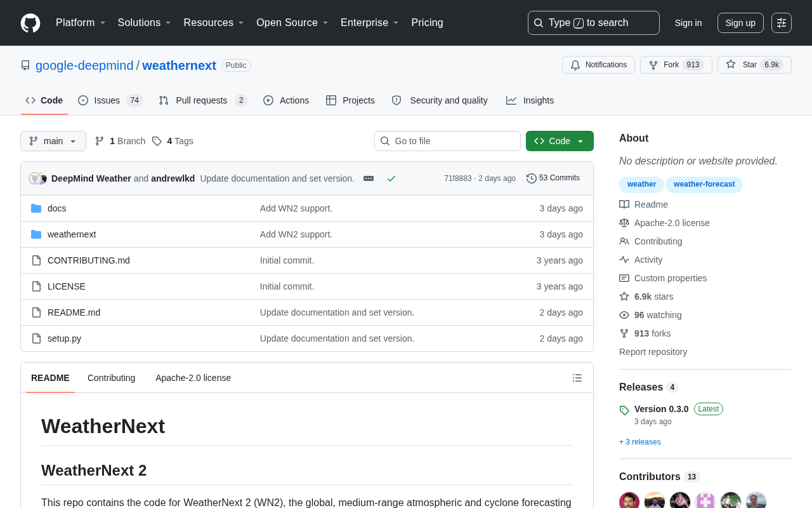Star the weathernext repository
This screenshot has height=508, width=812.
754,65
